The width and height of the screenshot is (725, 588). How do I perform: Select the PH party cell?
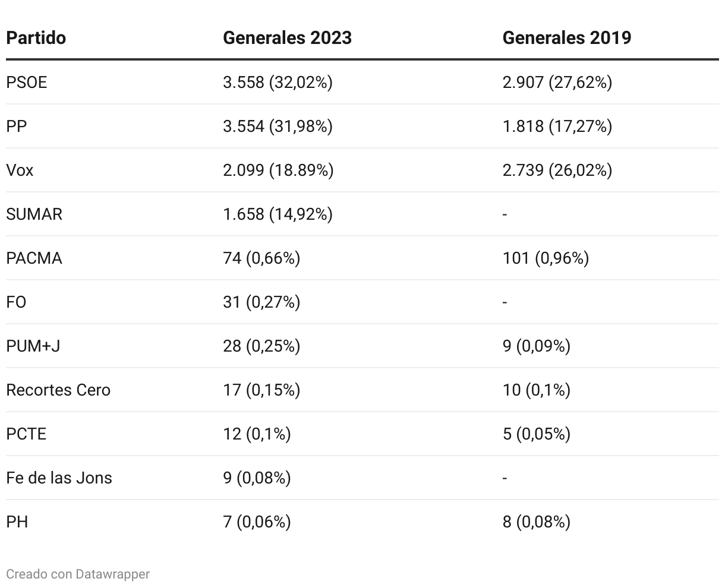pyautogui.click(x=17, y=522)
